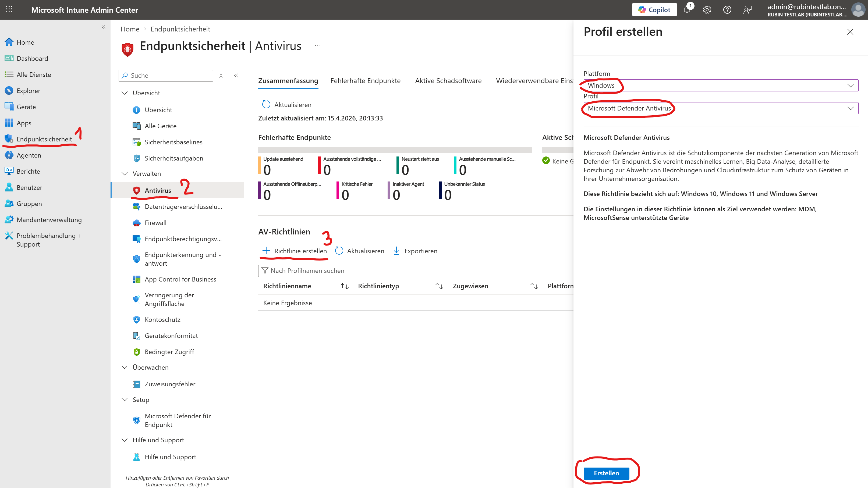Open Sicherheitsbaselines in the menu
868x488 pixels.
point(173,142)
